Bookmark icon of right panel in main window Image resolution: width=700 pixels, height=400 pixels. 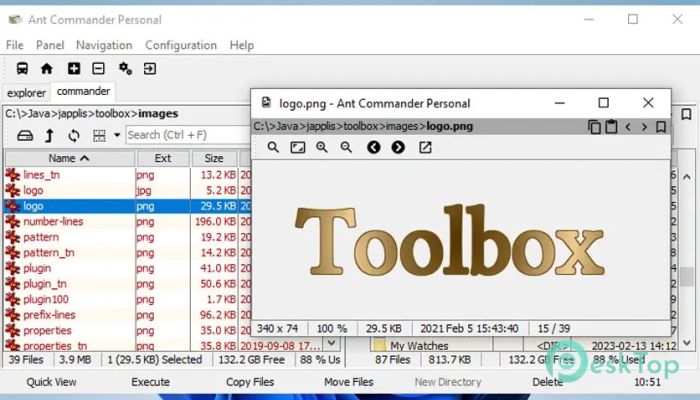687,114
